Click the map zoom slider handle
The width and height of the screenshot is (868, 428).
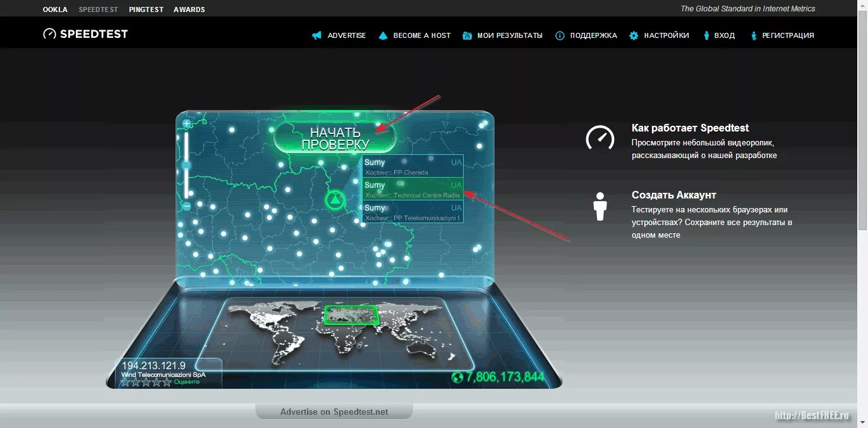(186, 166)
